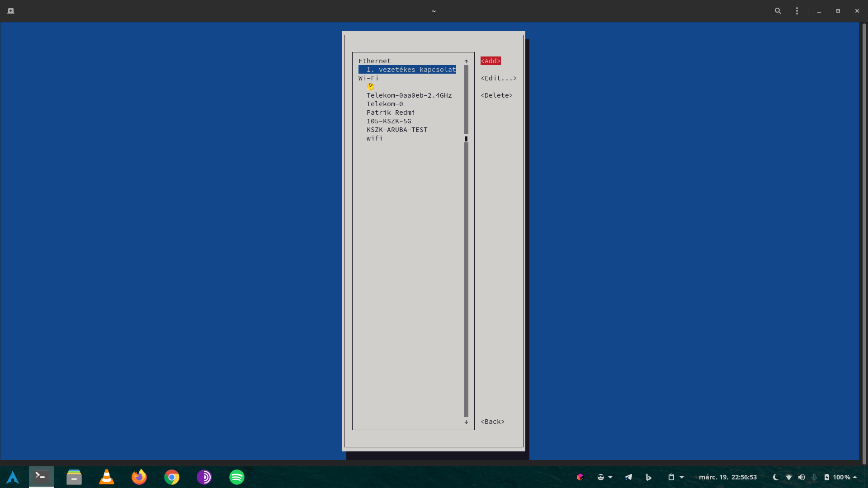This screenshot has height=488, width=868.
Task: Click the list scroll-down arrow
Action: coord(466,422)
